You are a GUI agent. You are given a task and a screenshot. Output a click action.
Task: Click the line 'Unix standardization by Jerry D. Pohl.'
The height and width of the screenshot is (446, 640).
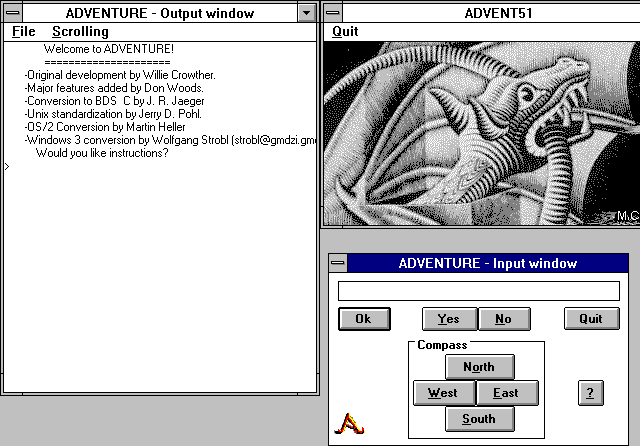tap(113, 114)
